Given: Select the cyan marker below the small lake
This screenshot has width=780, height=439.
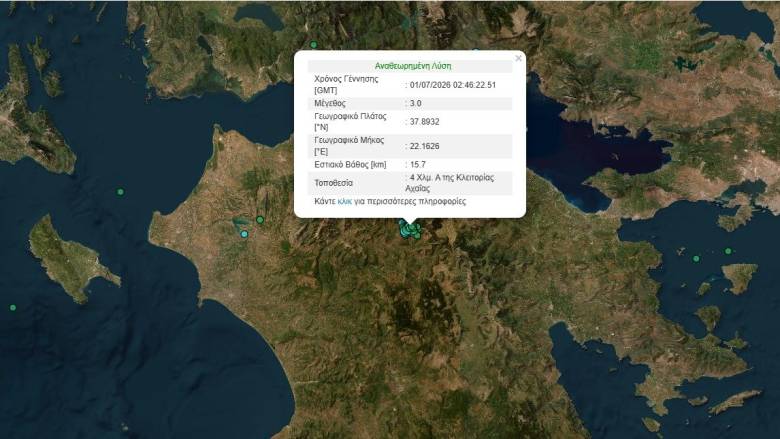Looking at the screenshot, I should click(244, 234).
